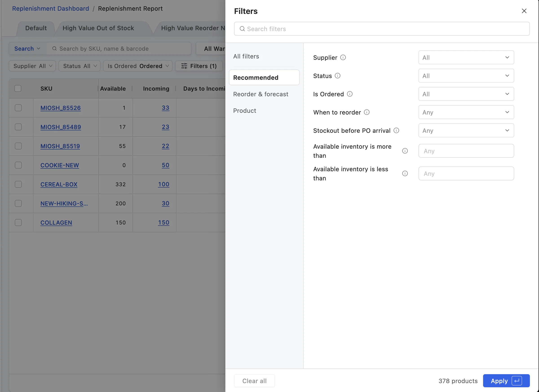Toggle the select-all checkbox in table header

point(18,89)
